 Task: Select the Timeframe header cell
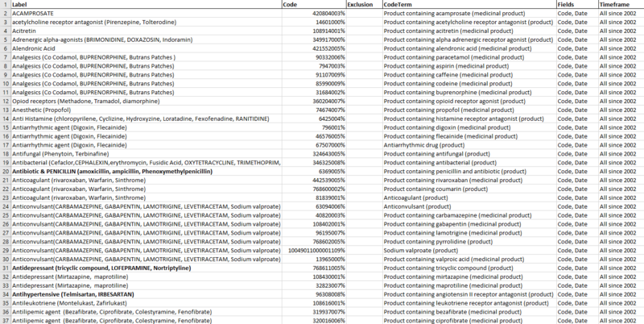[x=621, y=5]
